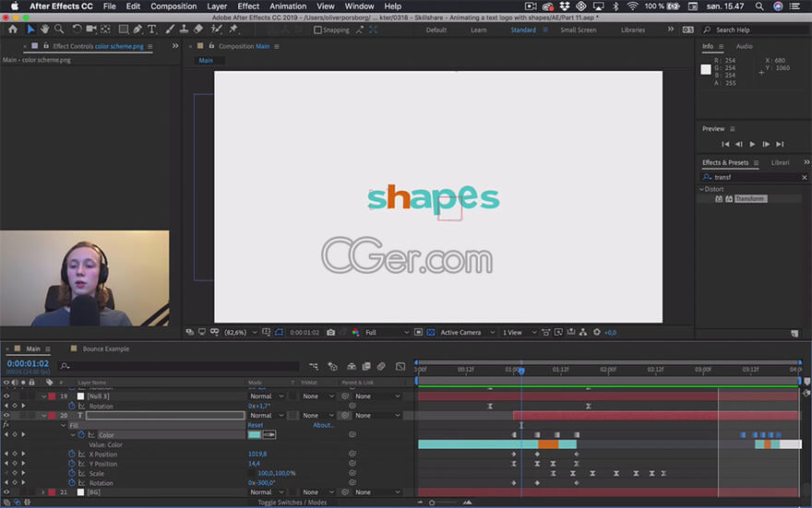The width and height of the screenshot is (812, 508).
Task: Open the Composition Mini-Flowchart icon
Action: click(314, 366)
